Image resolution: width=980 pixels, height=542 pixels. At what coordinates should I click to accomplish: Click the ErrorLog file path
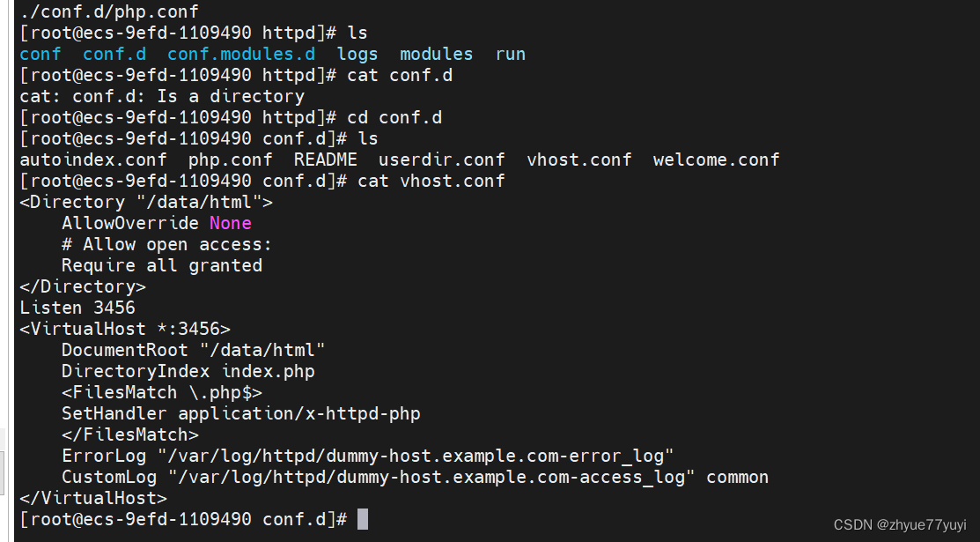tap(416, 456)
